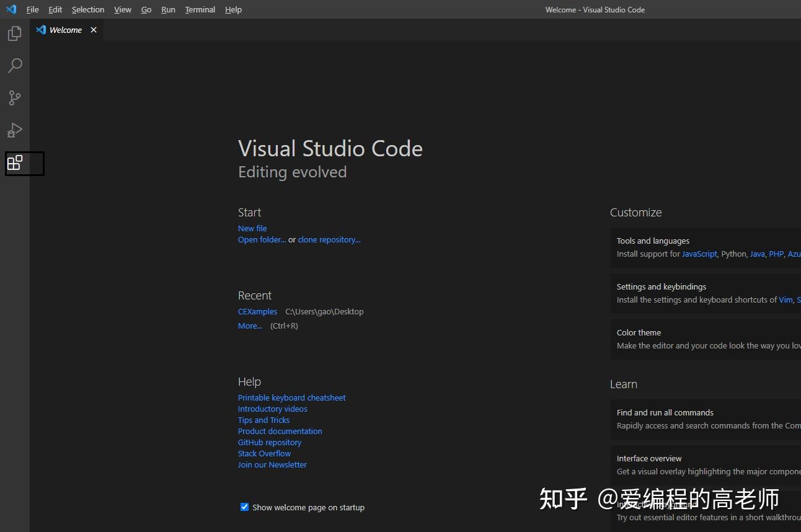Open Stack Overflow link
Viewport: 801px width, 532px height.
point(264,453)
